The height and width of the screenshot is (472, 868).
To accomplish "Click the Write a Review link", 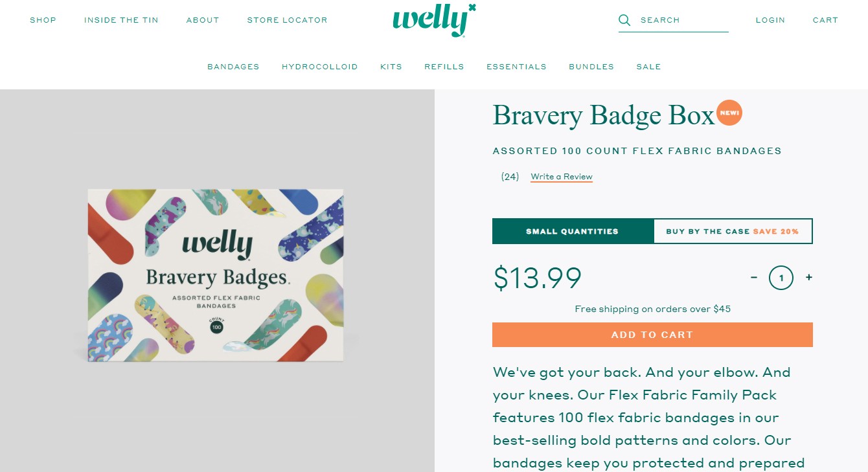I will [x=562, y=177].
